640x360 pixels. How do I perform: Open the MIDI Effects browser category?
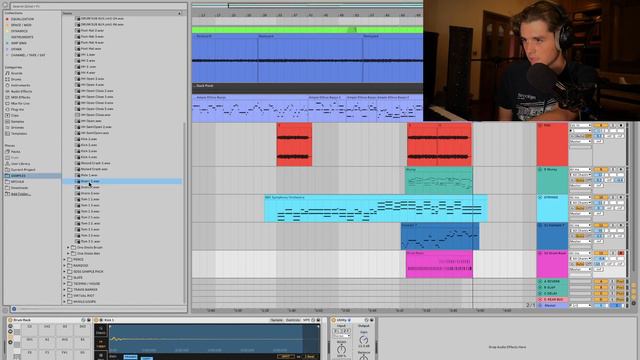pos(20,97)
